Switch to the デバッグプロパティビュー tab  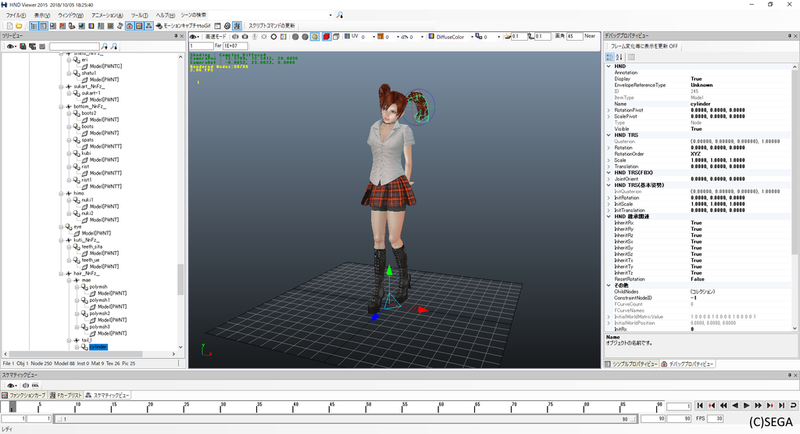coord(687,364)
